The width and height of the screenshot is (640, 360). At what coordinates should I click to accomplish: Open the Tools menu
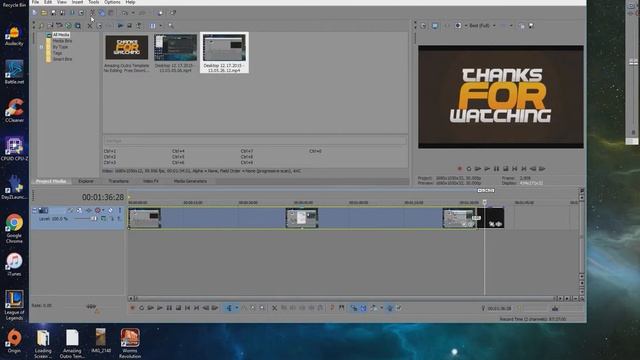point(93,2)
